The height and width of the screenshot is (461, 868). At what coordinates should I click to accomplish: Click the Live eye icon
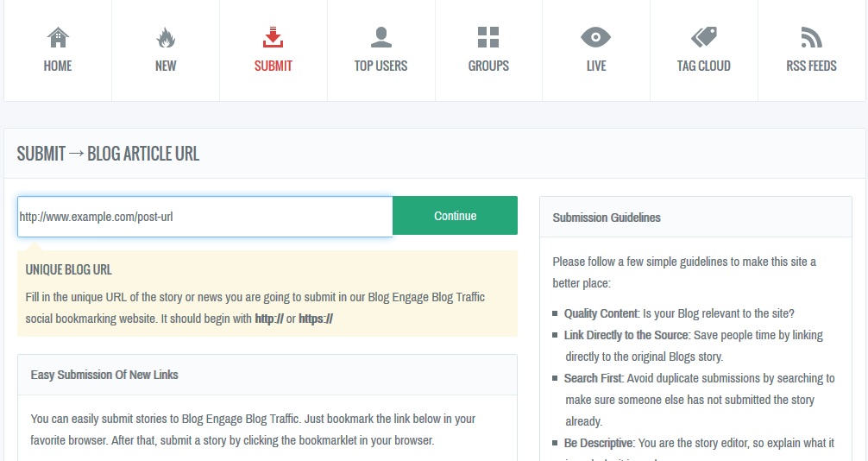pos(595,37)
